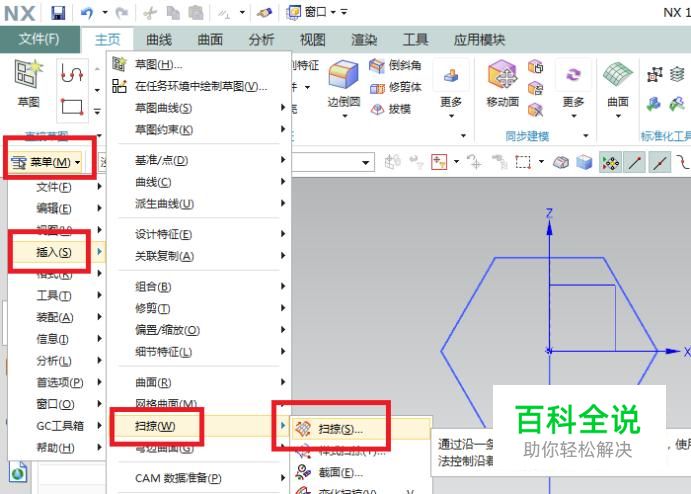Open 帮助(H) in the menu list

[56, 447]
